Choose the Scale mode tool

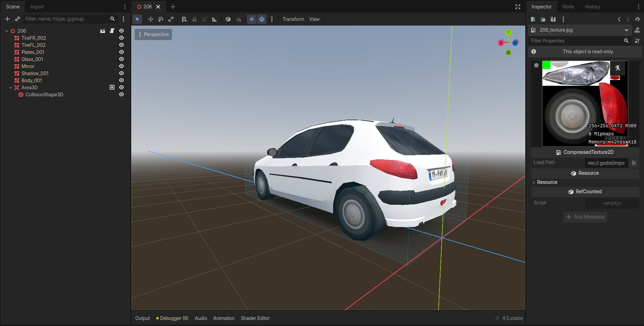171,19
